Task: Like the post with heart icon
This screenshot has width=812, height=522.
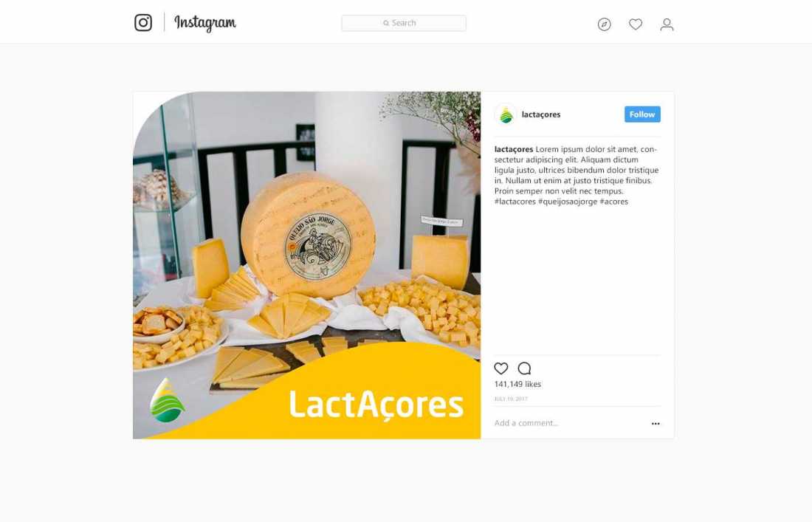Action: 500,368
